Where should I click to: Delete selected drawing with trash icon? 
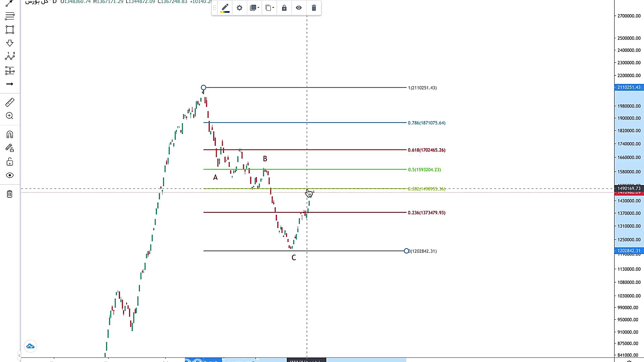pyautogui.click(x=314, y=8)
